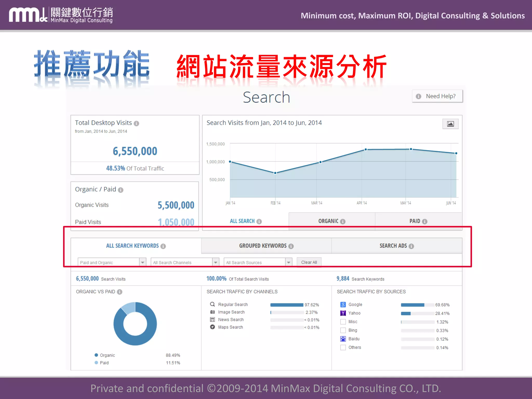Click the 88.49% organic percentage
The image size is (532, 399).
(173, 355)
